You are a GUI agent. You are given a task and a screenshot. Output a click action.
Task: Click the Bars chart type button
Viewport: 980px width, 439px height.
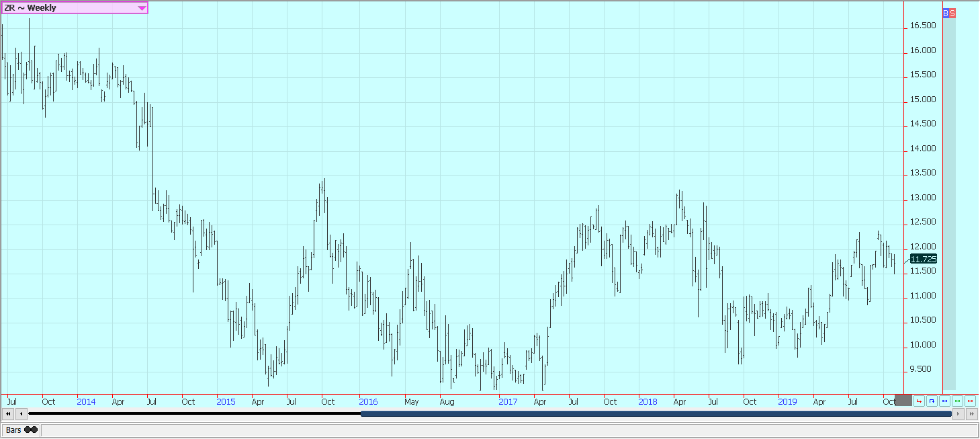21,430
